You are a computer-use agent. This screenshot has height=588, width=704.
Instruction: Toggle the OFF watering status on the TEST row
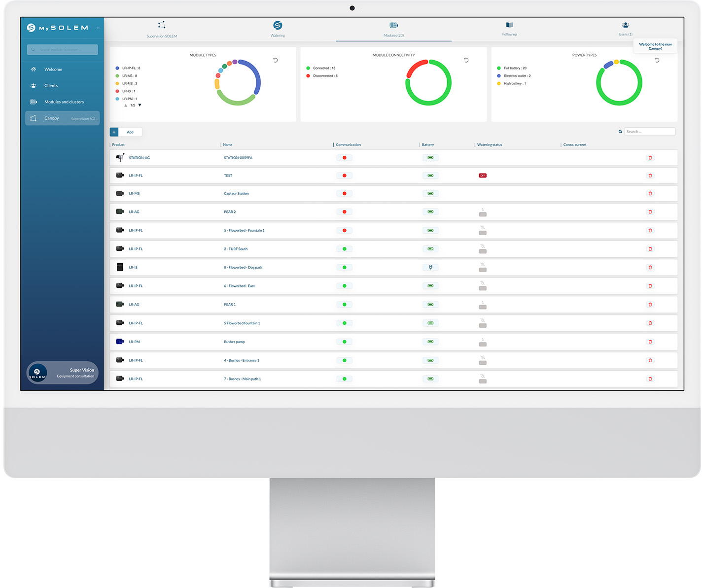pos(482,175)
